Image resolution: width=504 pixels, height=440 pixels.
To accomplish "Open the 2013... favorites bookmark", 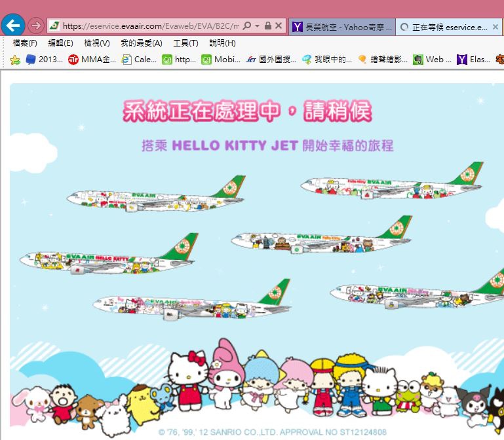I will (x=44, y=60).
